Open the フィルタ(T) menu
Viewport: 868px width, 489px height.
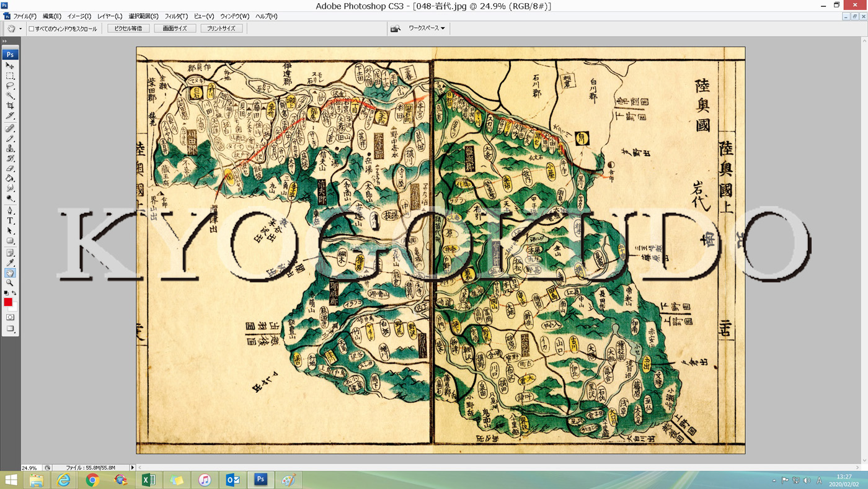[x=177, y=16]
